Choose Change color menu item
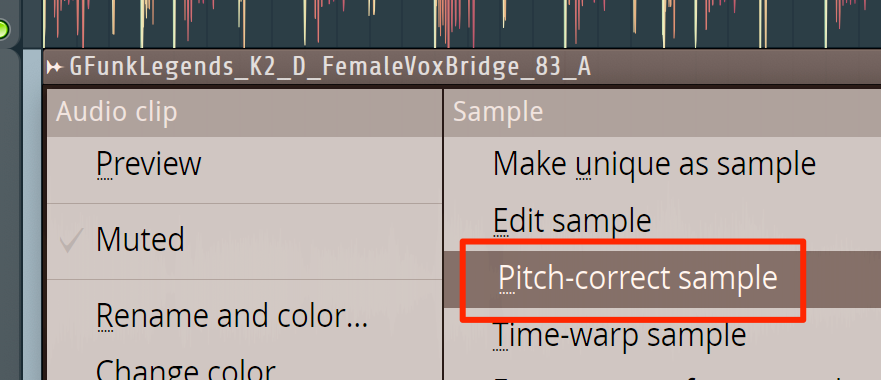The height and width of the screenshot is (380, 881). pyautogui.click(x=185, y=369)
